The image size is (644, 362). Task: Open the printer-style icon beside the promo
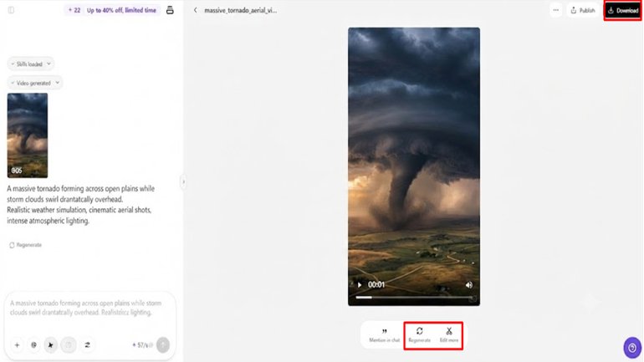[x=170, y=10]
